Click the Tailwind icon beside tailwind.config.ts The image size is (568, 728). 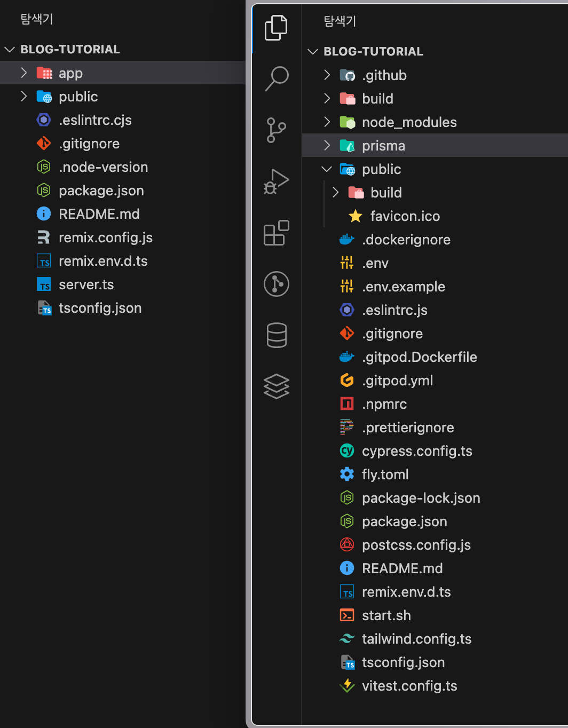347,639
